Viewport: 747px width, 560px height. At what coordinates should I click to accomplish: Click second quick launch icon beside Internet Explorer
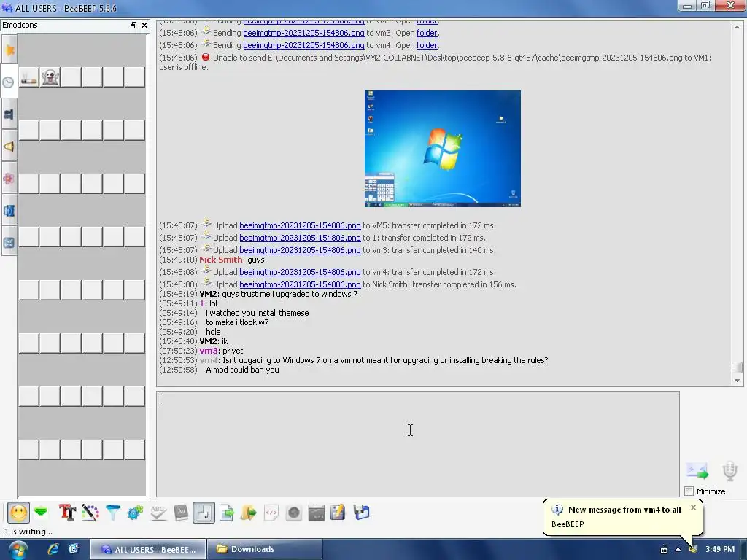pos(74,549)
